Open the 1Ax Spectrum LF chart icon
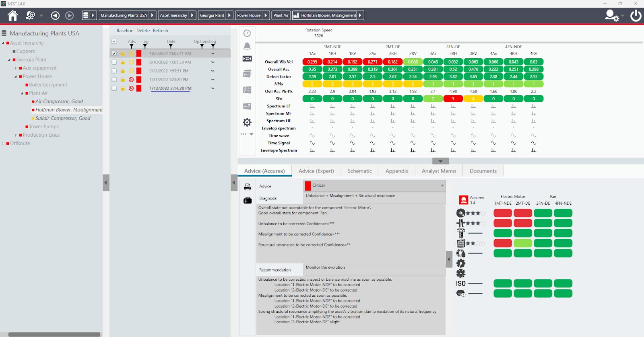 tap(312, 106)
